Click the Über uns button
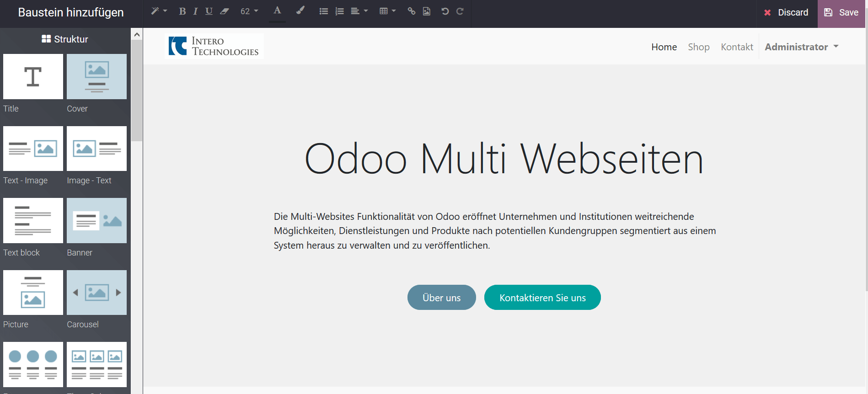 tap(441, 298)
